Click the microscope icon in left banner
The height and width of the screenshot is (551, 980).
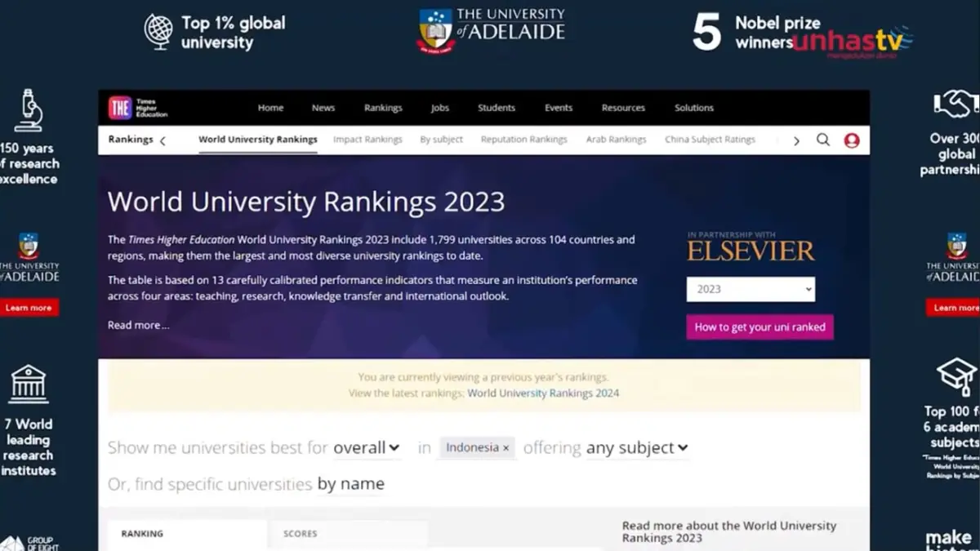coord(28,110)
